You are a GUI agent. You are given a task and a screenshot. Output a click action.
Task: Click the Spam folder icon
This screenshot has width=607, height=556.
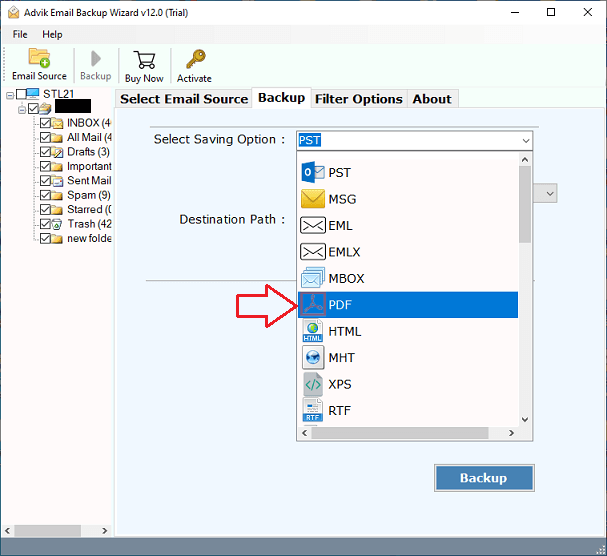click(57, 195)
